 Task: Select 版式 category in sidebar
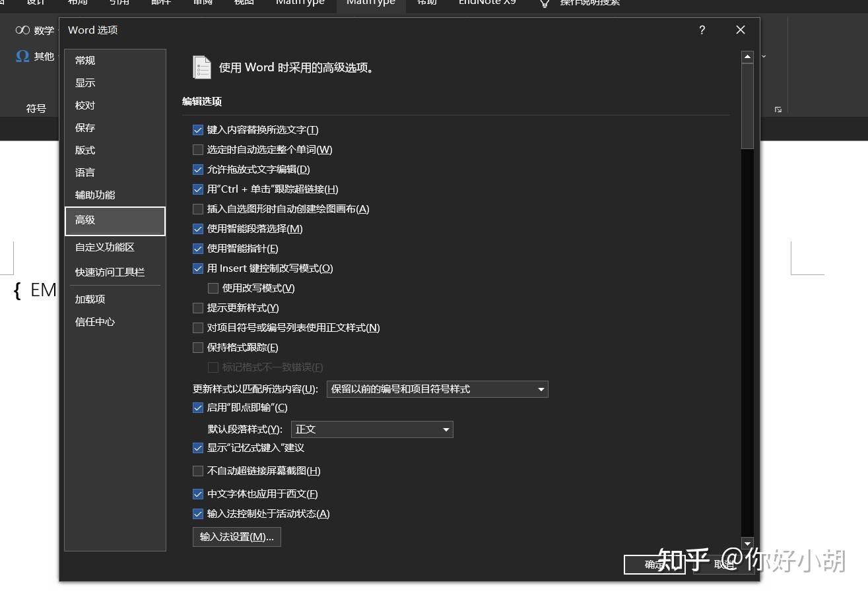[x=115, y=150]
